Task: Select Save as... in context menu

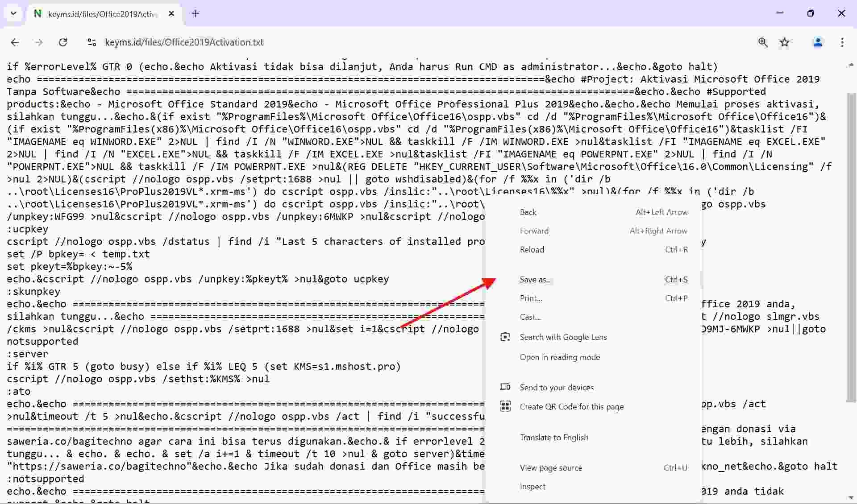Action: (535, 280)
